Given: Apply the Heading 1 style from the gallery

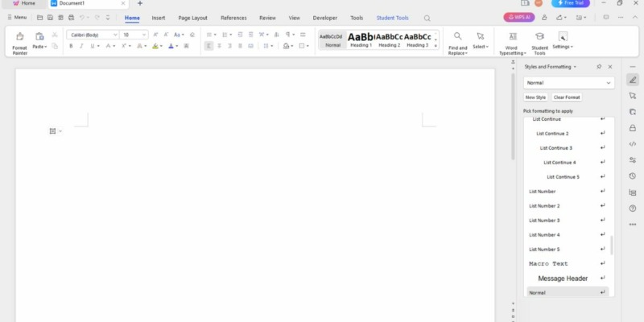Looking at the screenshot, I should pyautogui.click(x=361, y=39).
